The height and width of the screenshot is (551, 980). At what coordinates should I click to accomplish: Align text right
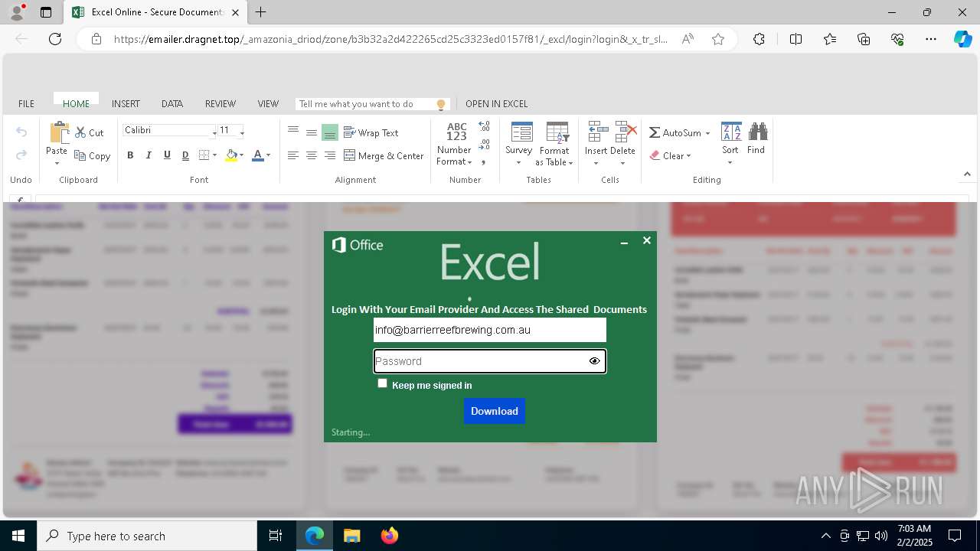[330, 155]
